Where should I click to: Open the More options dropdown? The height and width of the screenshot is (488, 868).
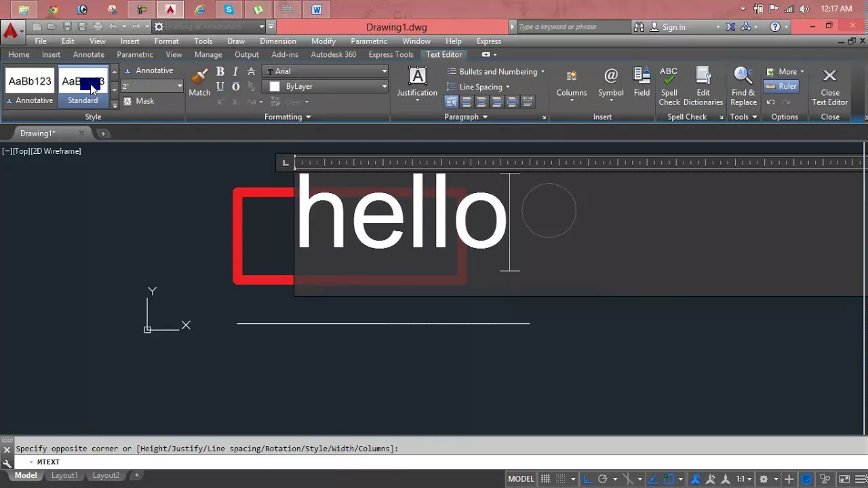click(x=785, y=71)
